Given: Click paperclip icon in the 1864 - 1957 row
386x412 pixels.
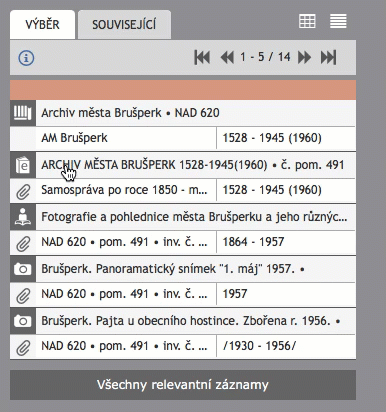Looking at the screenshot, I should click(x=23, y=243).
